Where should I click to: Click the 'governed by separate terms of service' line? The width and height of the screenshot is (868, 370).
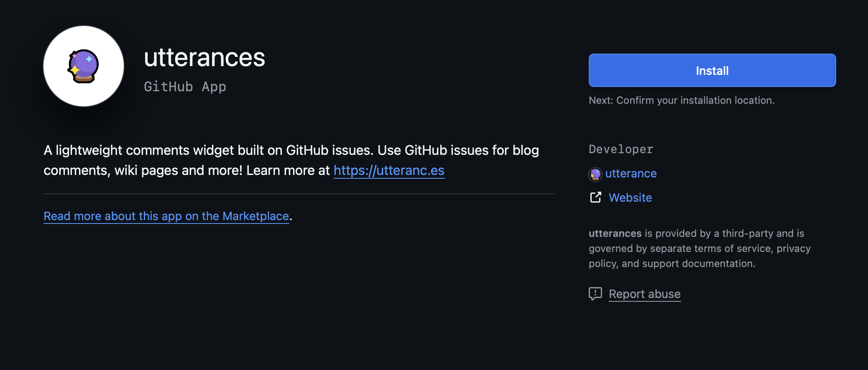tap(700, 249)
